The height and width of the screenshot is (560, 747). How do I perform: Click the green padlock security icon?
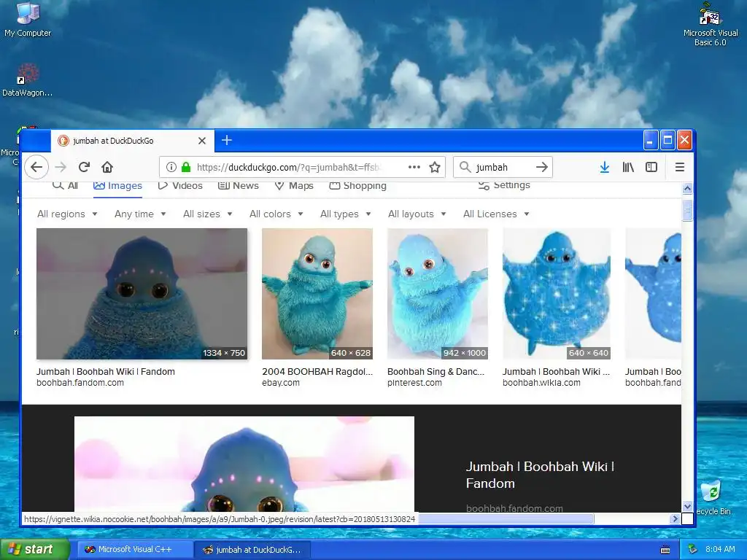[x=186, y=167]
